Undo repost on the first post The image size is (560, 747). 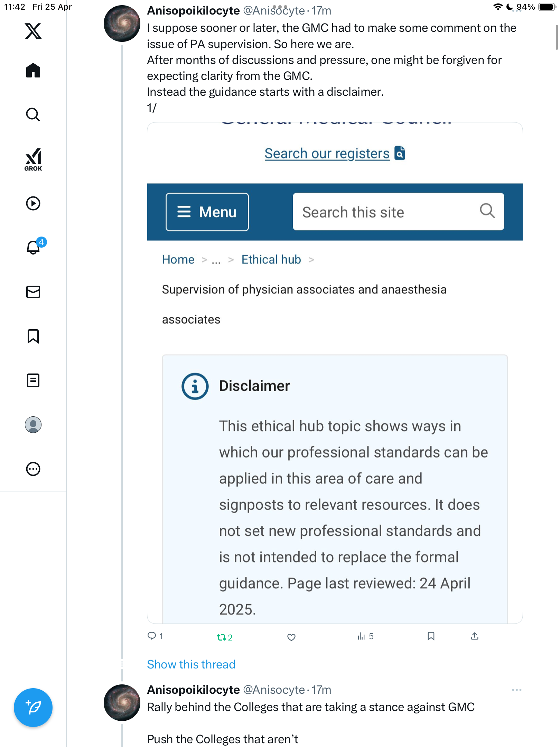coord(225,637)
